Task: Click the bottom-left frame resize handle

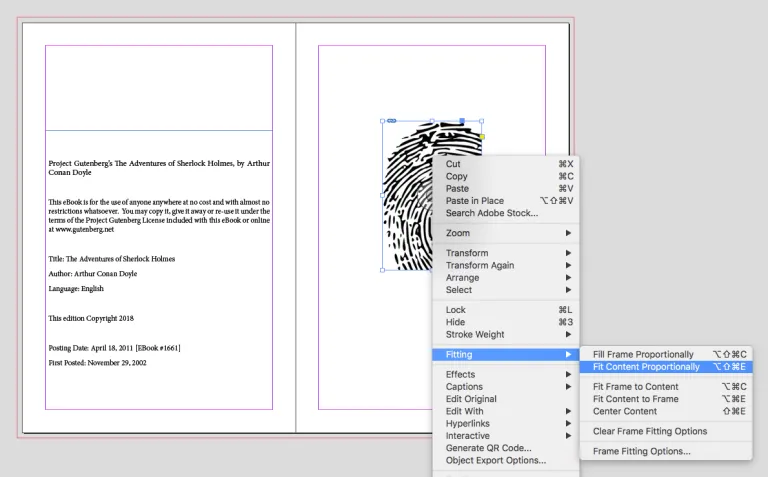Action: (x=383, y=270)
